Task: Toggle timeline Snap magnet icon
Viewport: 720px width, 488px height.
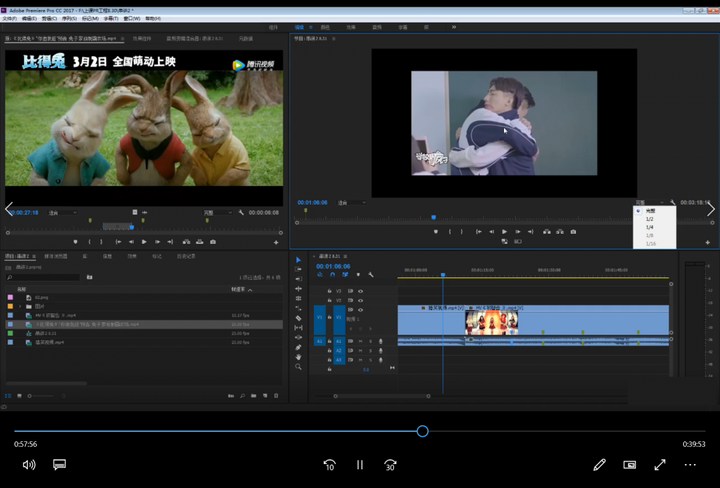Action: [332, 275]
